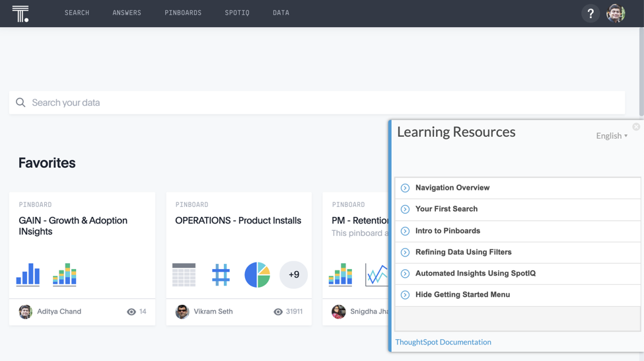The height and width of the screenshot is (361, 644).
Task: Switch to the SPOTIQ tab
Action: (x=237, y=13)
